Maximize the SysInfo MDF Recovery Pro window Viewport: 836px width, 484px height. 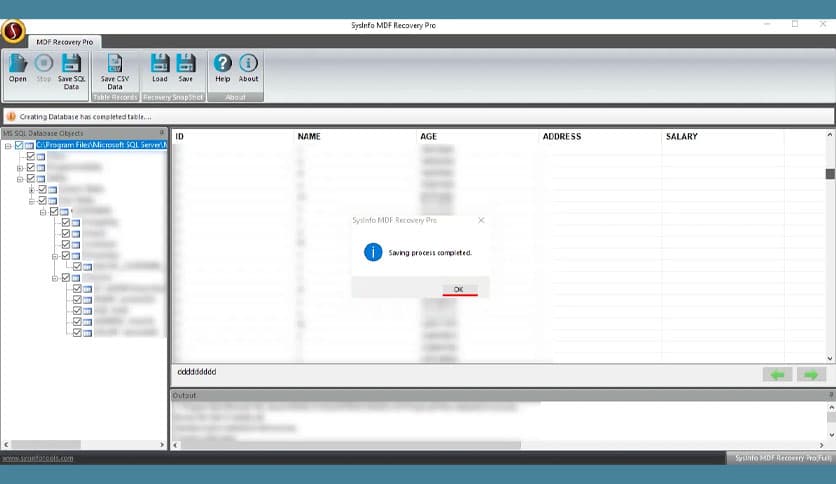(x=794, y=24)
